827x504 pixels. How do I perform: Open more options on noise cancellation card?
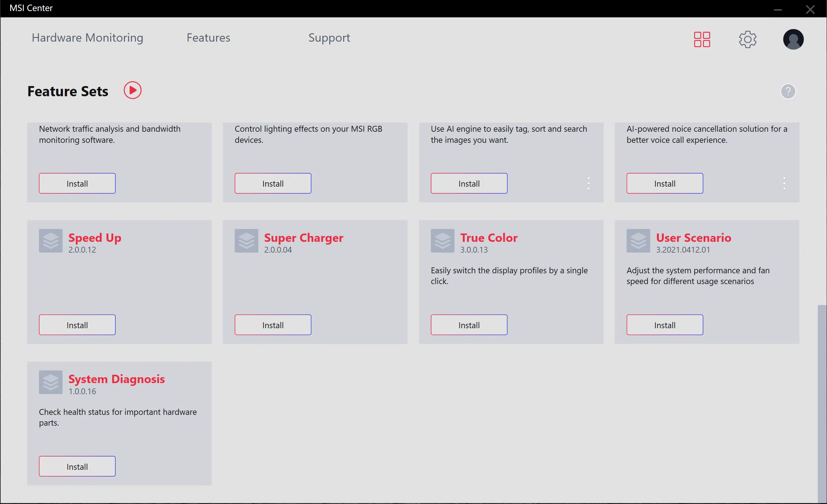coord(784,183)
